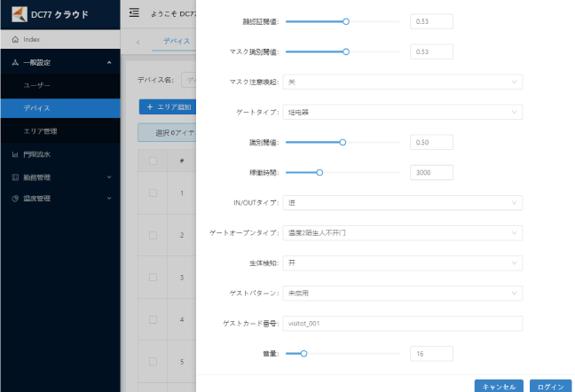Image resolution: width=575 pixels, height=392 pixels.
Task: Click the 門限流水 chart icon
Action: 15,154
